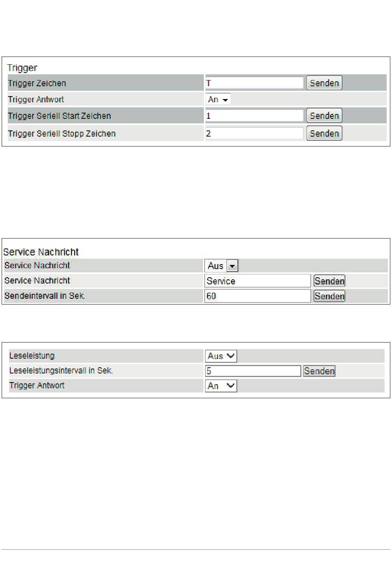
Task: Click the Leseleistungsintervall in Sek. field
Action: (253, 371)
